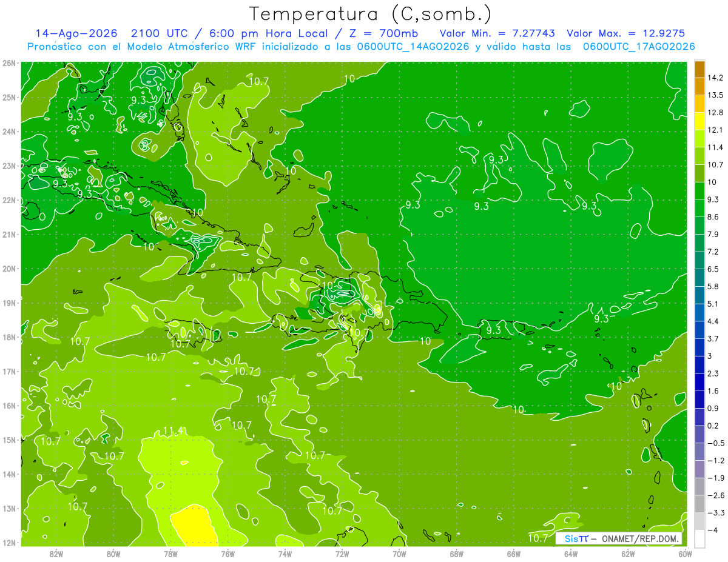Image resolution: width=728 pixels, height=562 pixels.
Task: Click the colorbar tick label '6.5'
Action: [713, 269]
